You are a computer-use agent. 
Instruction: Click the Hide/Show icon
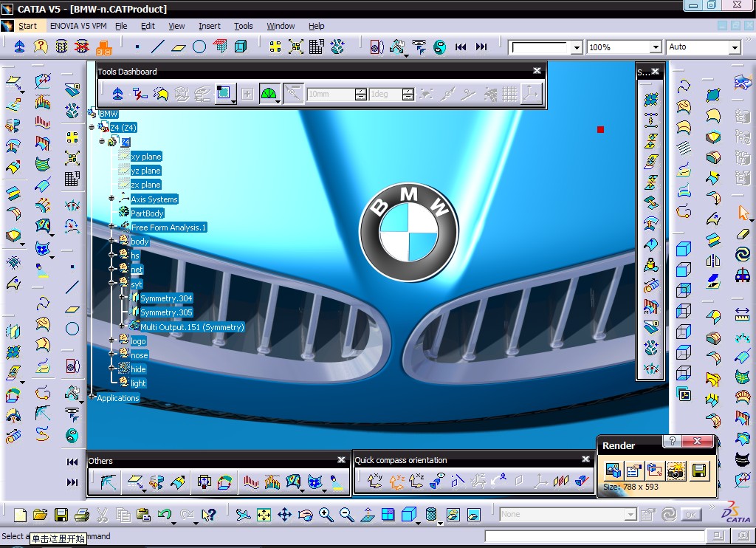(x=453, y=515)
